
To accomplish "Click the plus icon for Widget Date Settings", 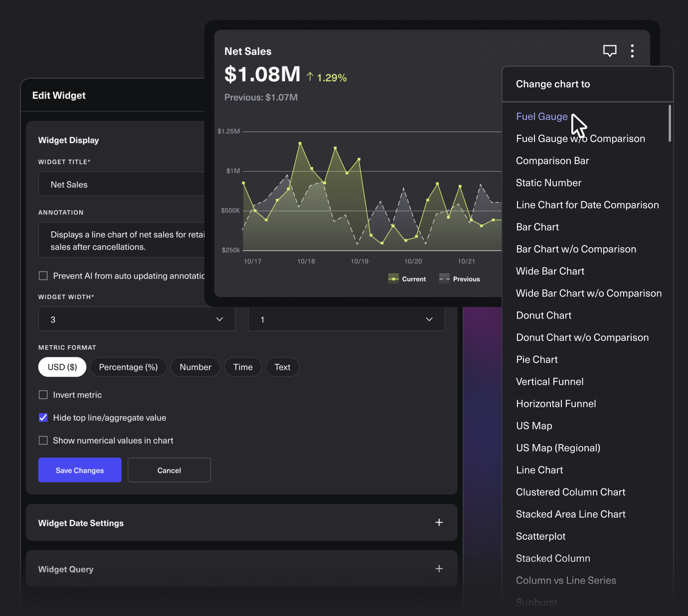I will [439, 522].
